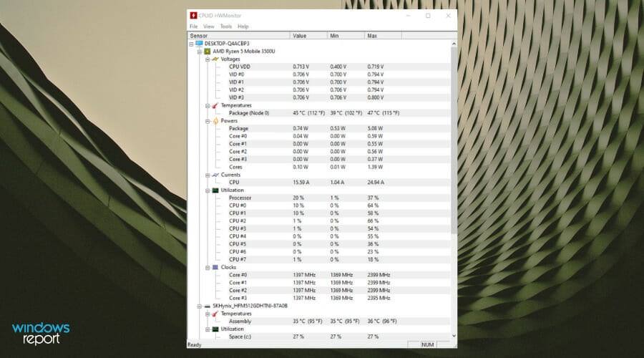Click the SKHynix Utilization icon
Image resolution: width=644 pixels, height=358 pixels.
click(215, 329)
